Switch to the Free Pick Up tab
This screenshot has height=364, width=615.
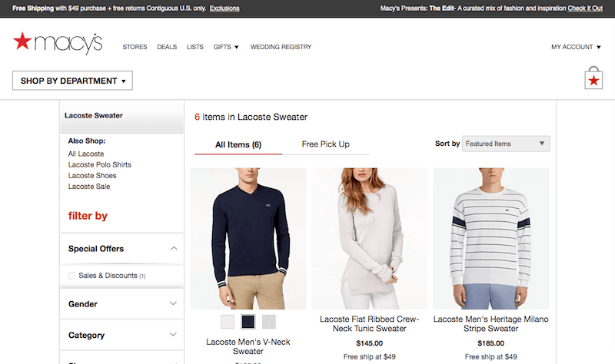[325, 144]
